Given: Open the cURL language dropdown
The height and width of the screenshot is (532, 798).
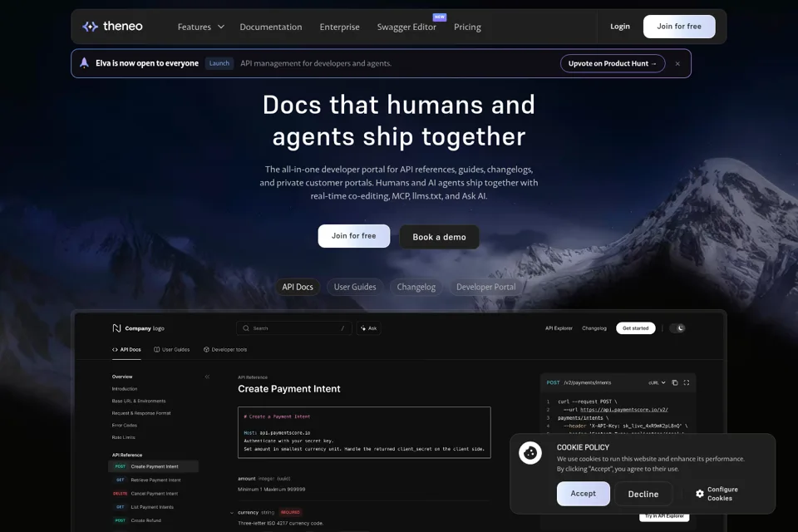Looking at the screenshot, I should tap(657, 383).
